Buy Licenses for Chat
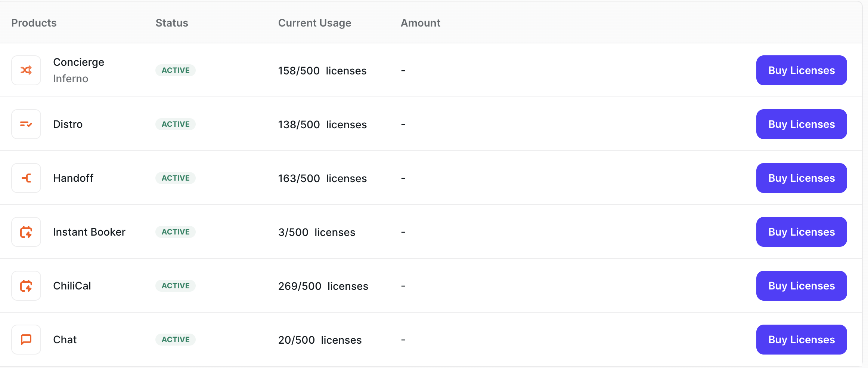Viewport: 868px width, 368px height. [802, 340]
